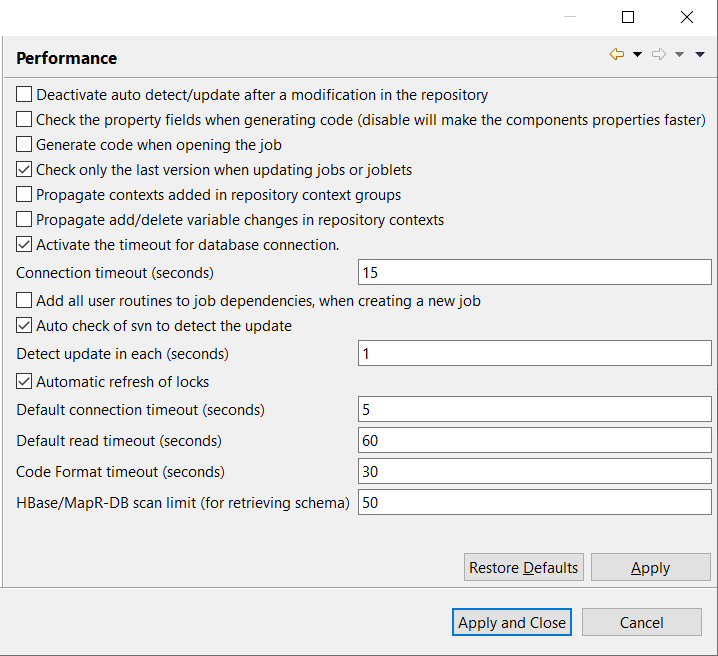
Task: Click the back navigation arrow icon
Action: point(617,55)
